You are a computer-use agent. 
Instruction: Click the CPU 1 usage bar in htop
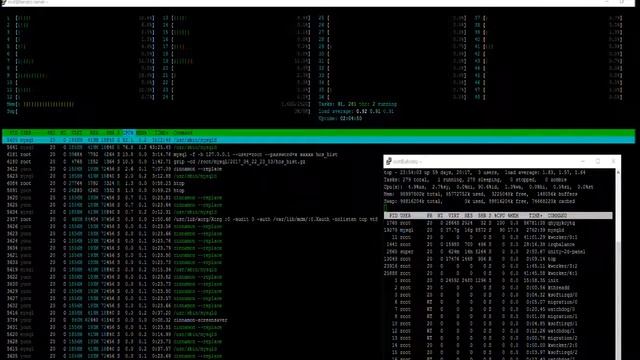point(80,18)
